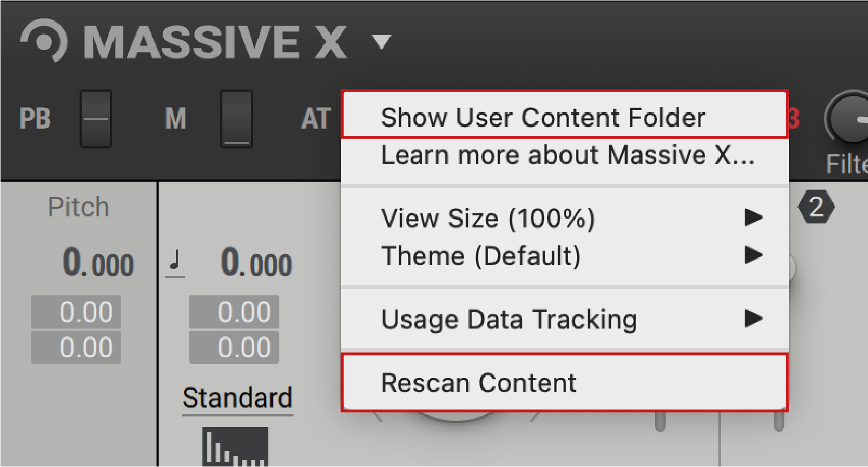Expand the Usage Data Tracking submenu
The image size is (868, 467).
[509, 319]
